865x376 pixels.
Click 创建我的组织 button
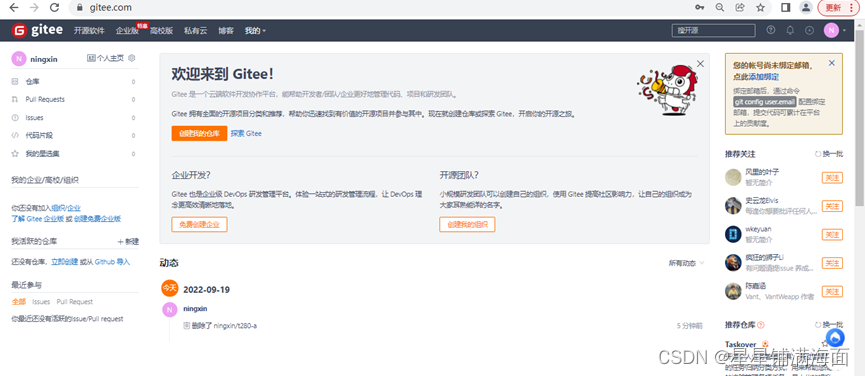[x=467, y=224]
